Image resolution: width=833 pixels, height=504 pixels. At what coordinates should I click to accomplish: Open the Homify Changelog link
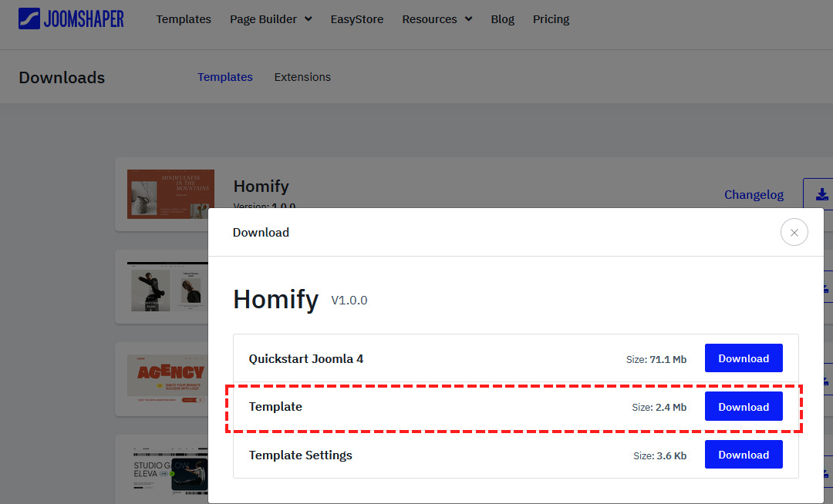[754, 195]
